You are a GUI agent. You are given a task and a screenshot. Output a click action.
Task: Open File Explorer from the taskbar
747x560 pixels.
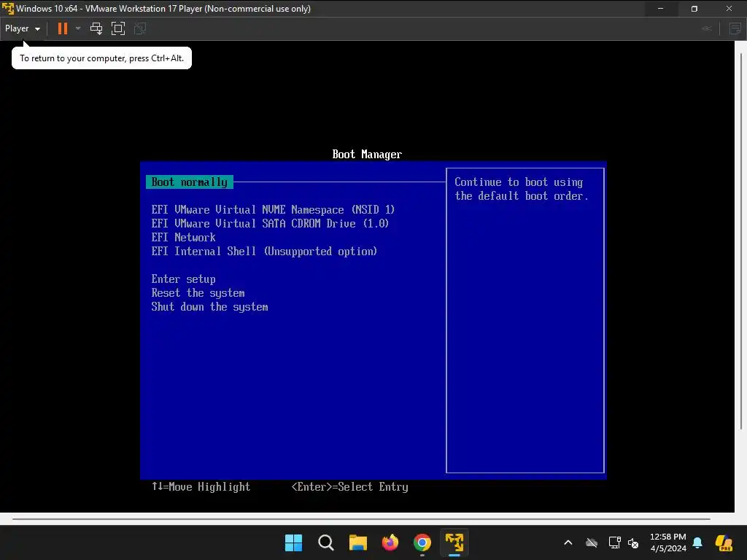[357, 542]
